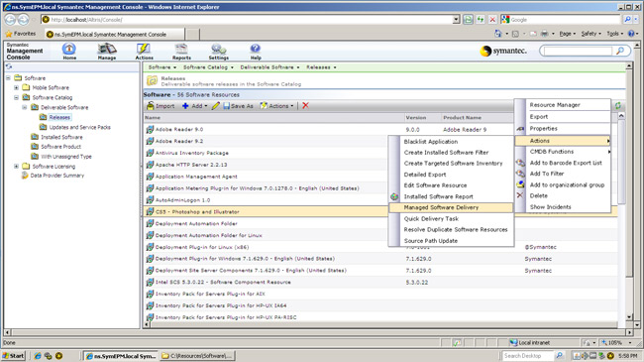Click the Version column header
Viewport: 644px width, 362px height.
tap(423, 118)
